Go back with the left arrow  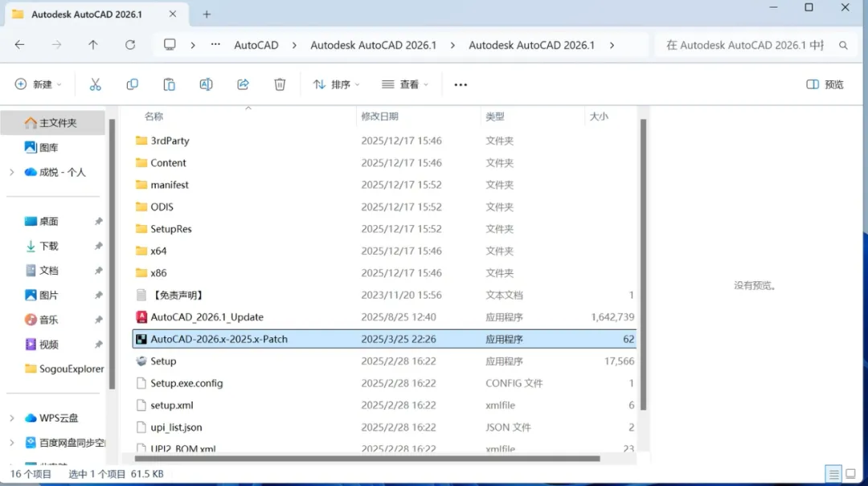click(20, 45)
